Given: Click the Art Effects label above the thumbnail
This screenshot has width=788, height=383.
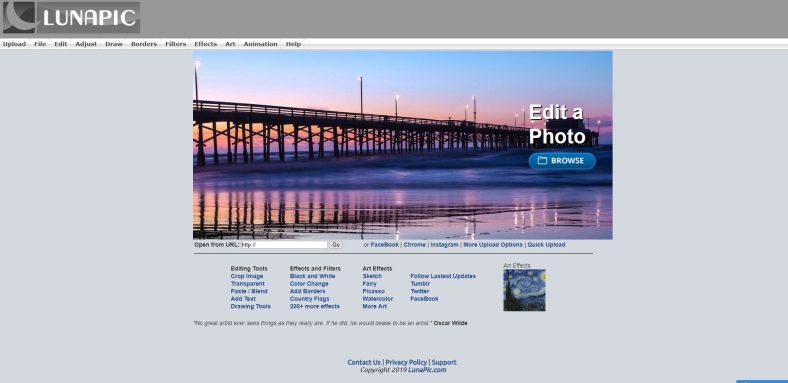Looking at the screenshot, I should click(517, 265).
